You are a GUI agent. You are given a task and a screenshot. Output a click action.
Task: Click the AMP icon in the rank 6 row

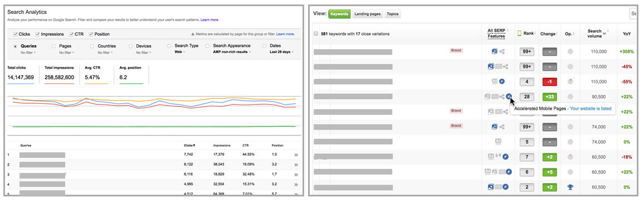[x=509, y=171]
